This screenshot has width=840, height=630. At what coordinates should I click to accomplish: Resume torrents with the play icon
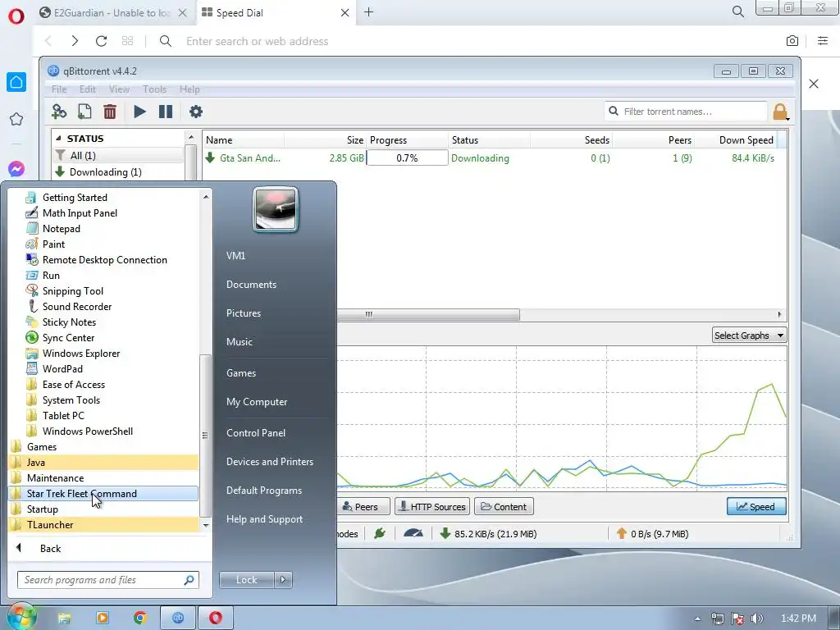point(139,112)
